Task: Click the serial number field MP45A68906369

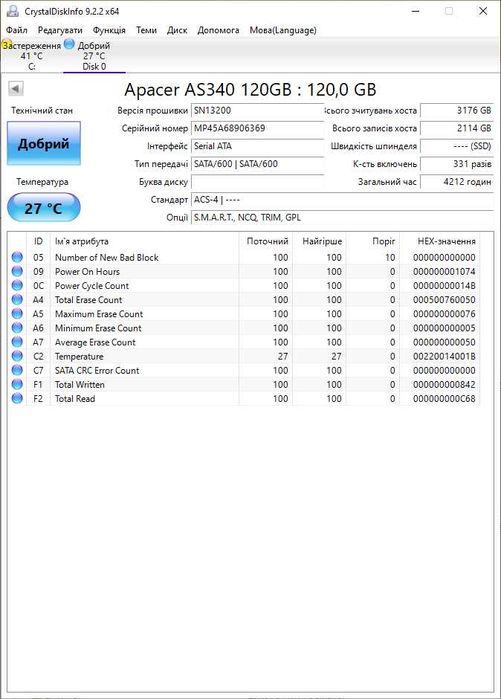Action: [257, 128]
